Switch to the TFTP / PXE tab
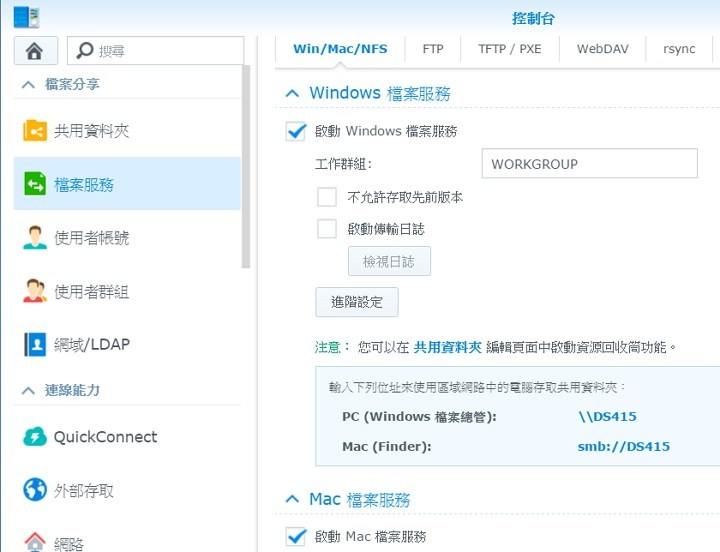The height and width of the screenshot is (552, 720). click(x=510, y=49)
